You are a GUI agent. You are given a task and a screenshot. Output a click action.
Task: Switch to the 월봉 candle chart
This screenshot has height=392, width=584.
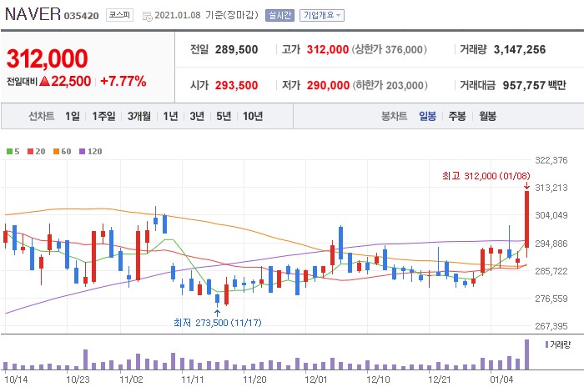[487, 116]
